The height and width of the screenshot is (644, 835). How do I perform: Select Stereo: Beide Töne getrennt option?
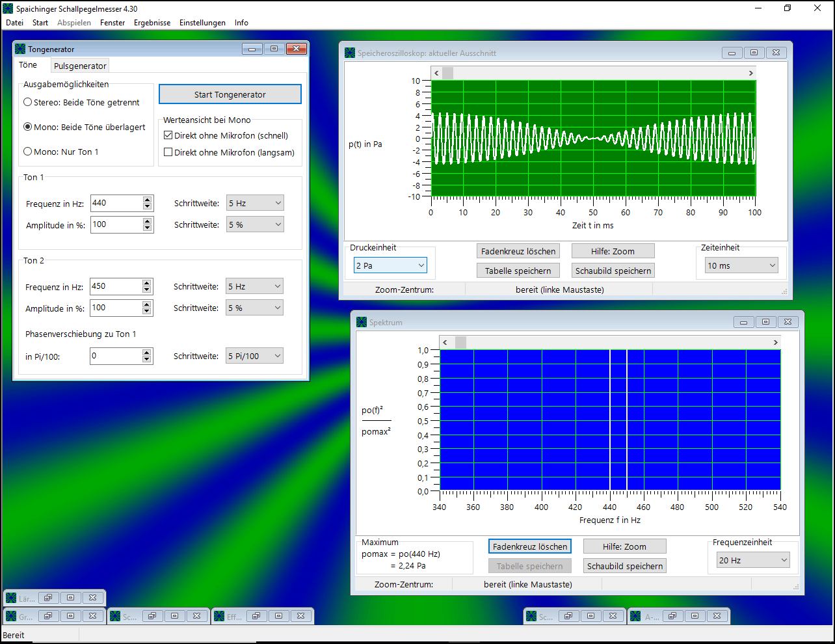(28, 102)
